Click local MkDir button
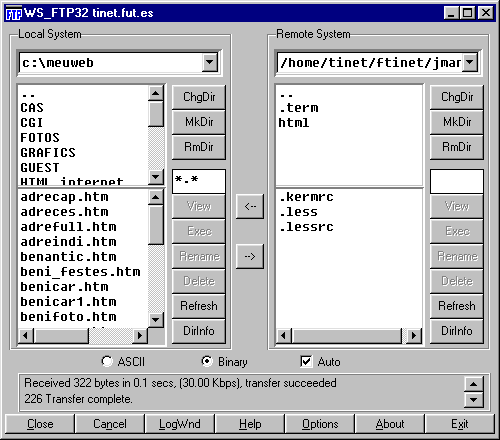Image resolution: width=500 pixels, height=440 pixels. (x=199, y=122)
